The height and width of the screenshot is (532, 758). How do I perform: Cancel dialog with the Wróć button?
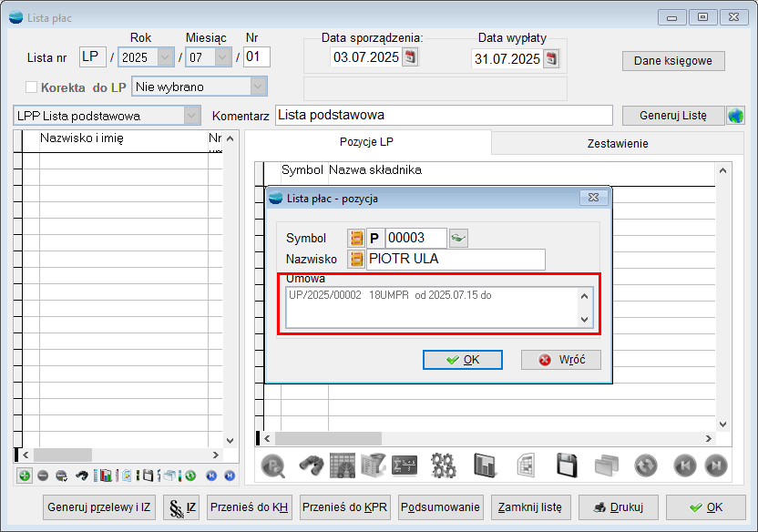click(x=561, y=360)
